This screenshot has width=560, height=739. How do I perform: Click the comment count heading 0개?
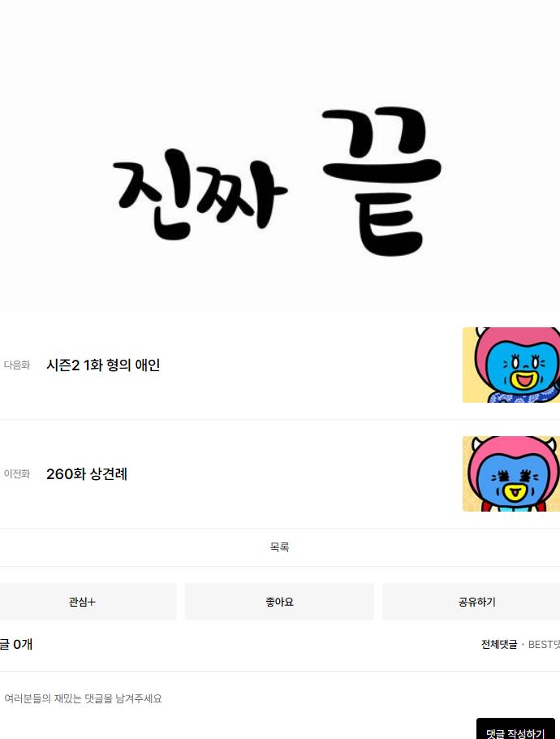23,644
